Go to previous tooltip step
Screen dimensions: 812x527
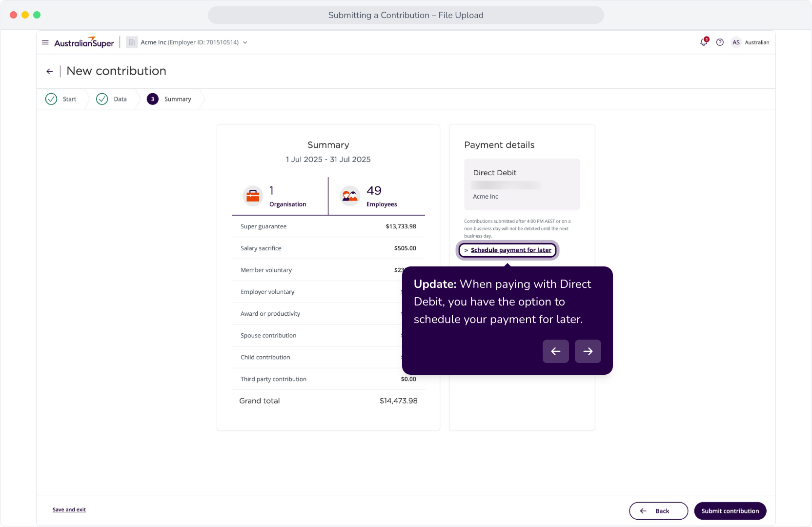coord(556,351)
